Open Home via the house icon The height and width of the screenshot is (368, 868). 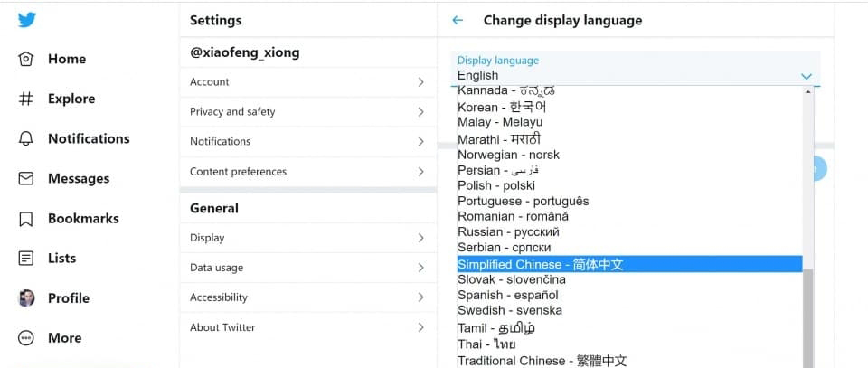(26, 59)
